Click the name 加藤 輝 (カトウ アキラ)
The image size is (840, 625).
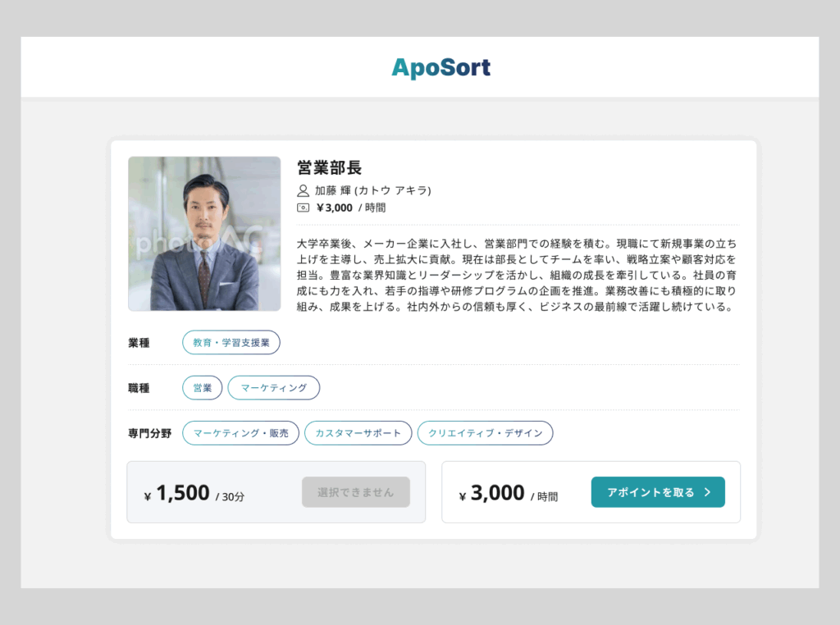click(373, 190)
